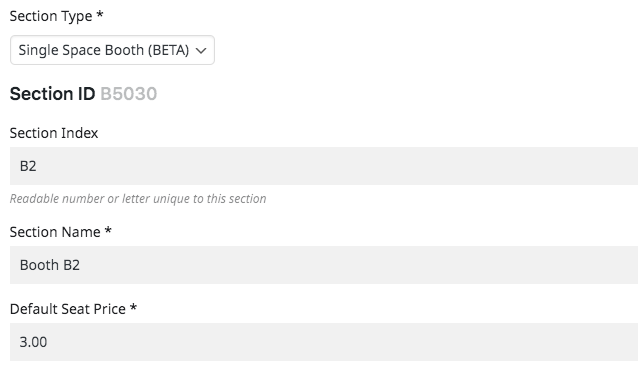The width and height of the screenshot is (638, 369).
Task: Open the Section Type dropdown
Action: pyautogui.click(x=112, y=50)
